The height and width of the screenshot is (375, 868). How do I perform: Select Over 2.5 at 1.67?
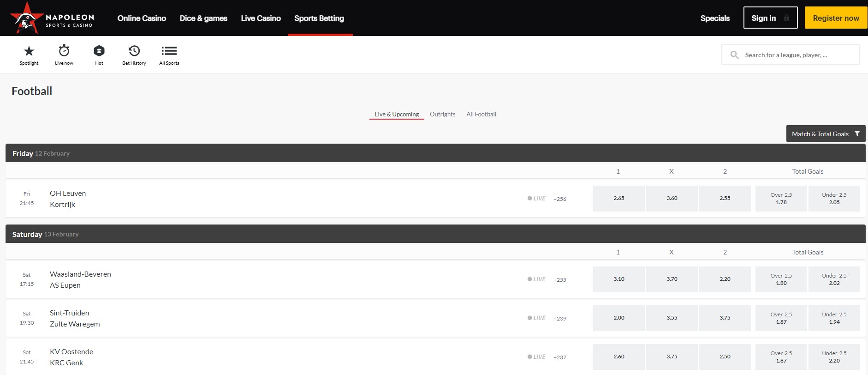point(781,357)
